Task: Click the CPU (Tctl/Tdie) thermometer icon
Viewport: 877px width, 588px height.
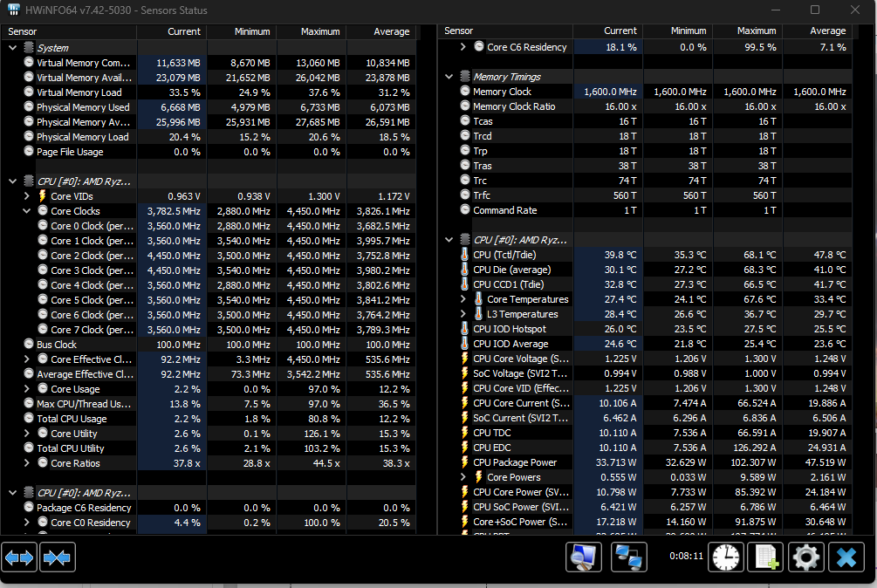Action: [x=465, y=255]
